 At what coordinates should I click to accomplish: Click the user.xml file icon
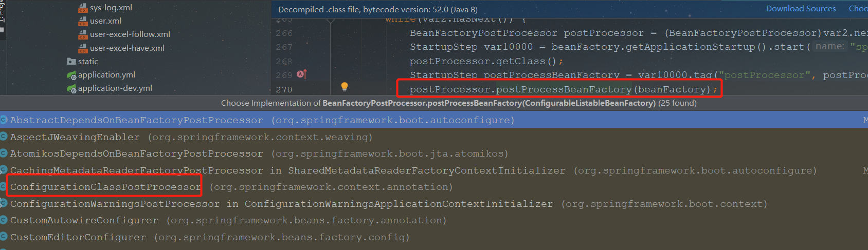(x=83, y=21)
